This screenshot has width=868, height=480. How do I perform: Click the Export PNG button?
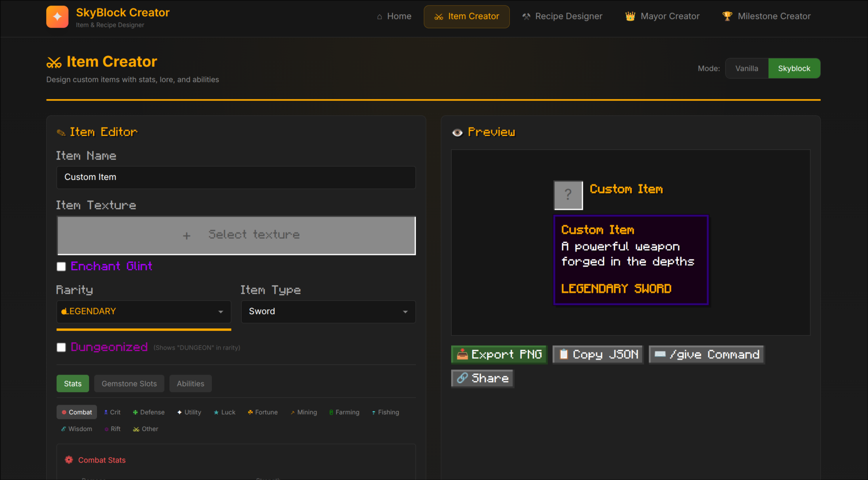coord(499,354)
